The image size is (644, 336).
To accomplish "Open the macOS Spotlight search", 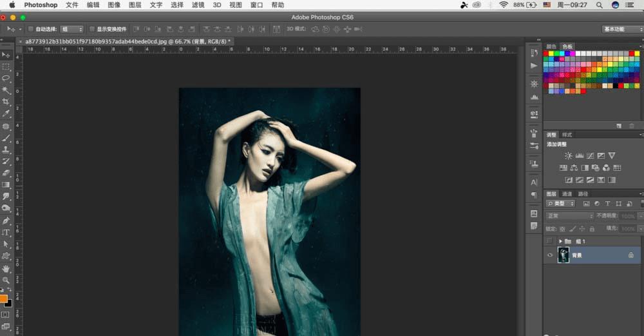I will pos(598,5).
